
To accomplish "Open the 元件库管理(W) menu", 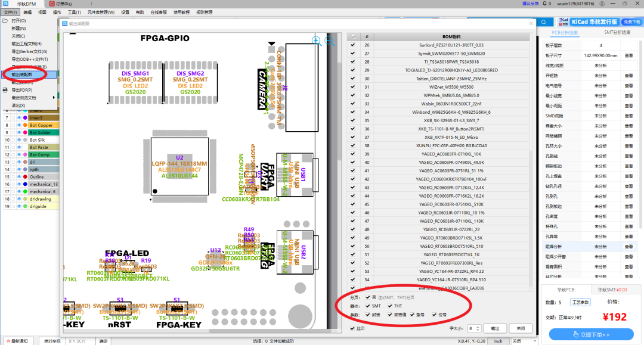I will pos(101,13).
